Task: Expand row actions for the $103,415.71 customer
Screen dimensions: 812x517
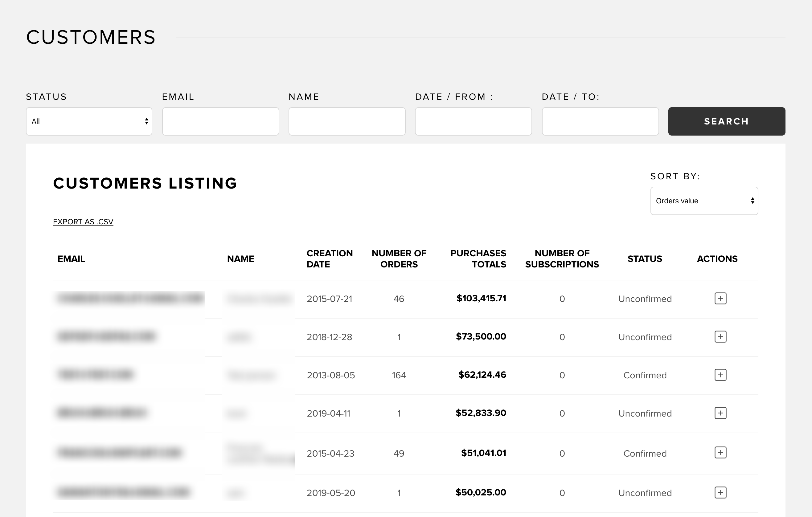Action: click(720, 299)
